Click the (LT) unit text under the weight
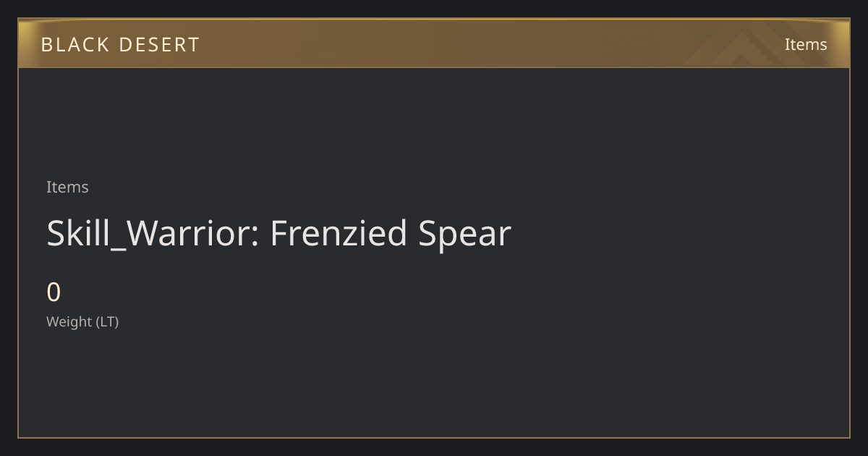This screenshot has height=456, width=868. coord(107,321)
